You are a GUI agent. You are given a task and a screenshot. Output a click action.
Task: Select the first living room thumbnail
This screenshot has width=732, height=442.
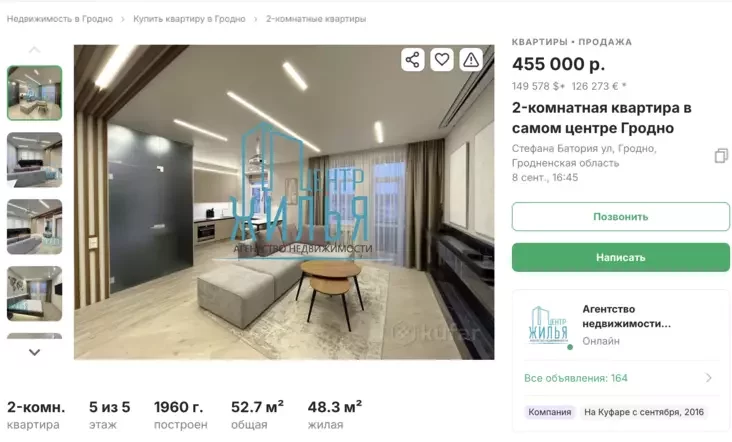pos(35,93)
